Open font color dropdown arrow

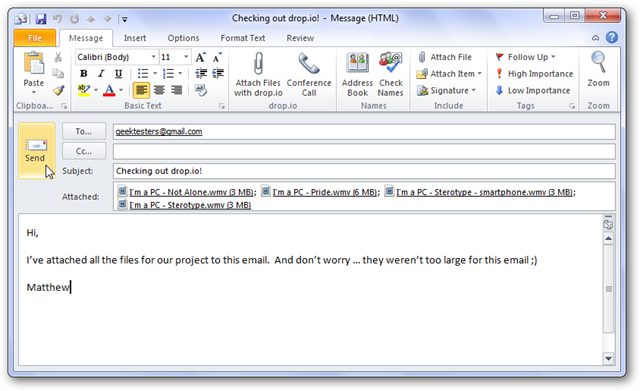121,90
